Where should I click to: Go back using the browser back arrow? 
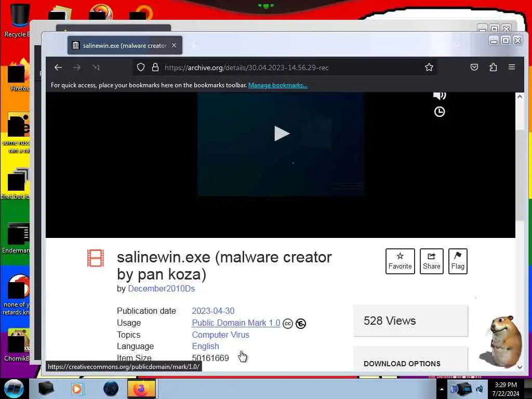point(58,68)
